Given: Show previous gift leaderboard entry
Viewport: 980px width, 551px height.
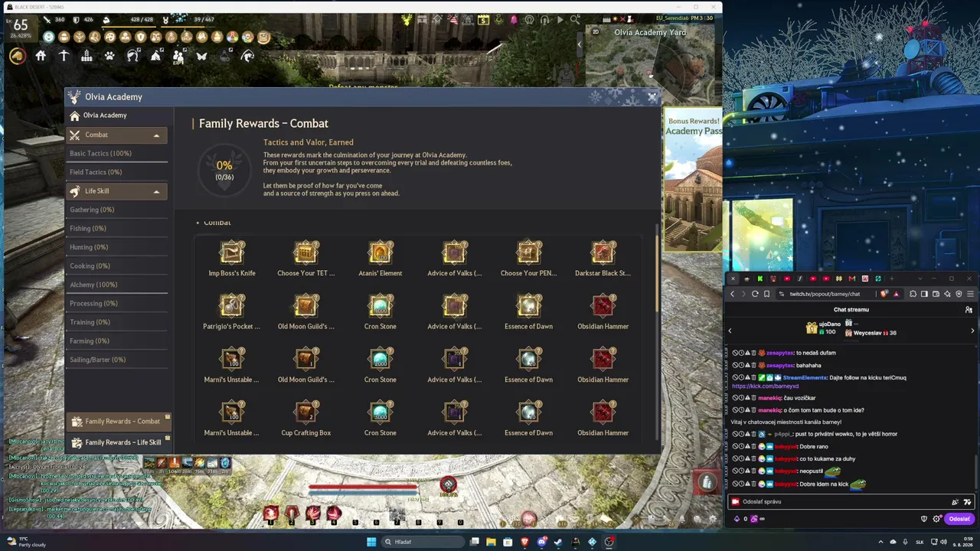Looking at the screenshot, I should [730, 331].
